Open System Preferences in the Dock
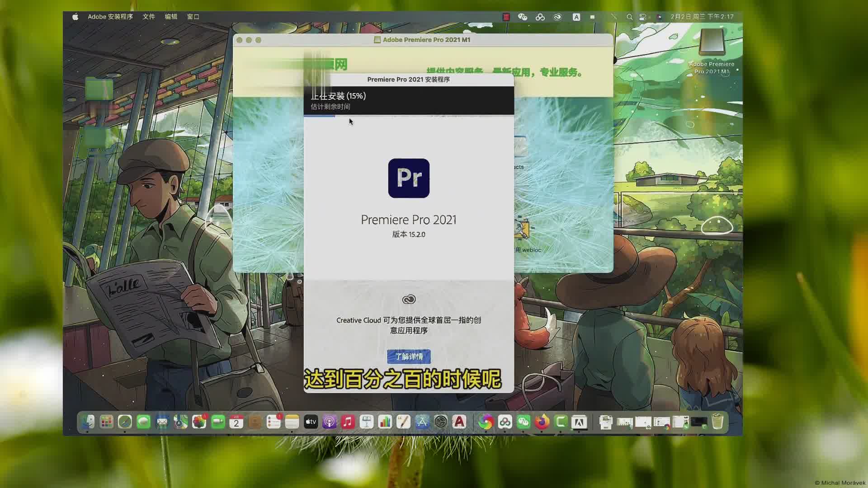 pyautogui.click(x=440, y=422)
